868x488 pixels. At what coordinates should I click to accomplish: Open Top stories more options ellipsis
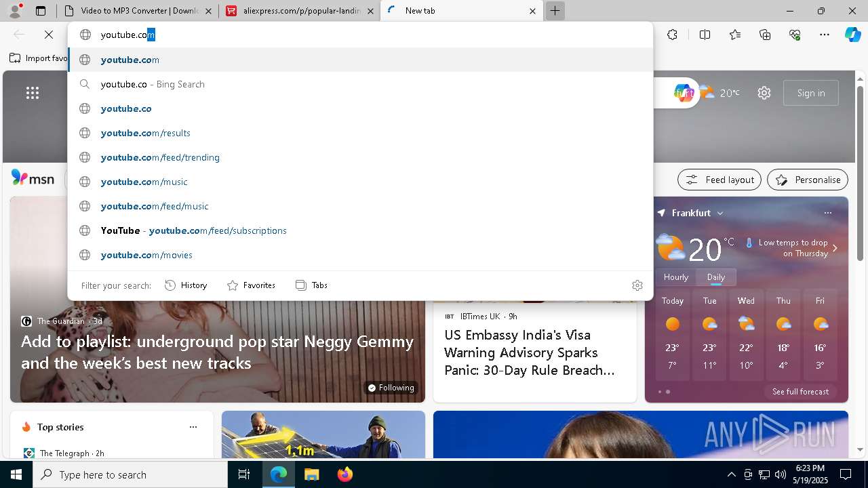click(x=193, y=427)
